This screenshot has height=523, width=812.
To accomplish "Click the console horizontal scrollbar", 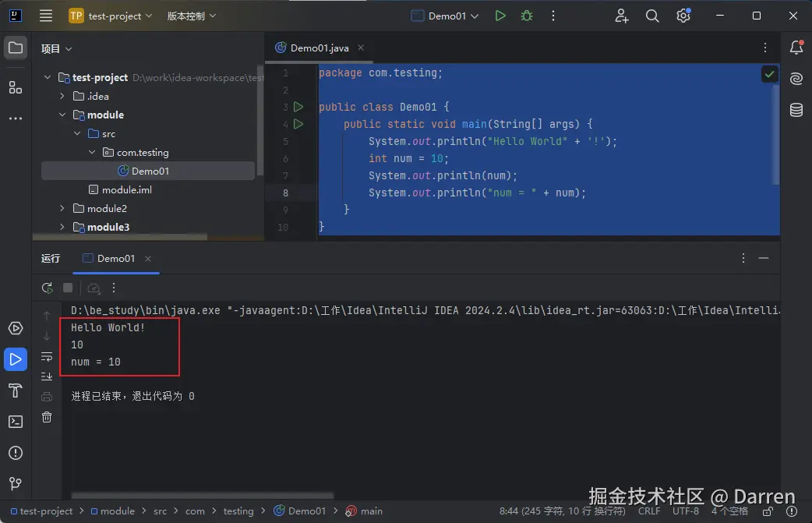I will coord(203,496).
